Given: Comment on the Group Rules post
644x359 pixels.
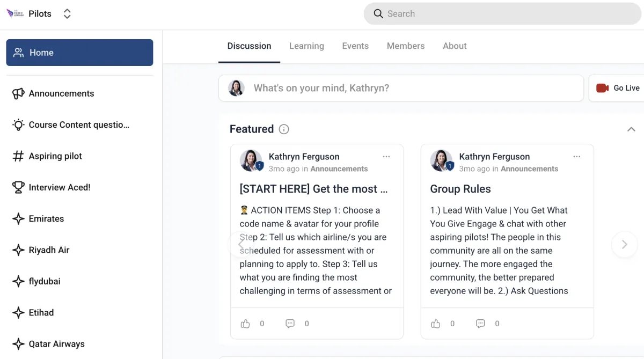Looking at the screenshot, I should click(x=481, y=324).
